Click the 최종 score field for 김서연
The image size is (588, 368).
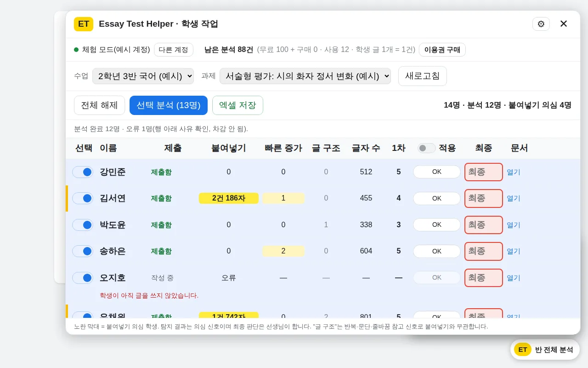(484, 198)
